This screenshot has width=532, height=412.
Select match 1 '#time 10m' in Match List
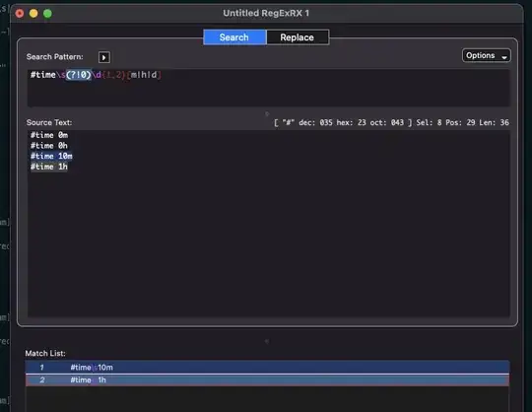tap(267, 368)
